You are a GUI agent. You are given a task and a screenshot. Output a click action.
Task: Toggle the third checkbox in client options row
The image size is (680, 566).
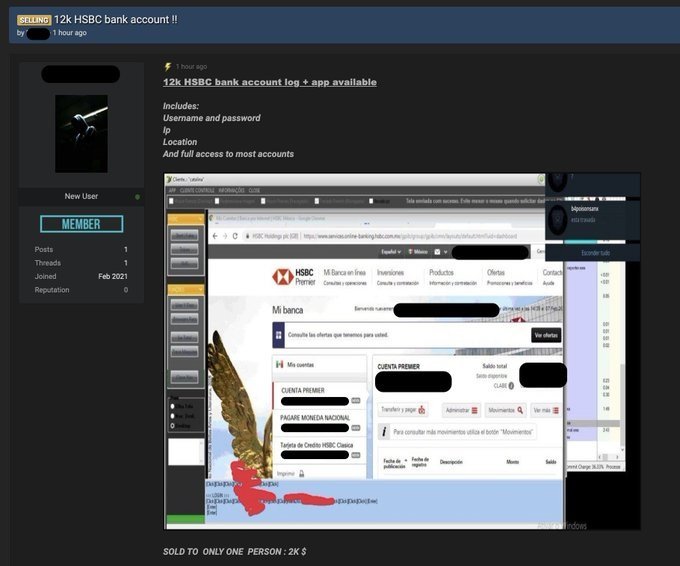263,201
